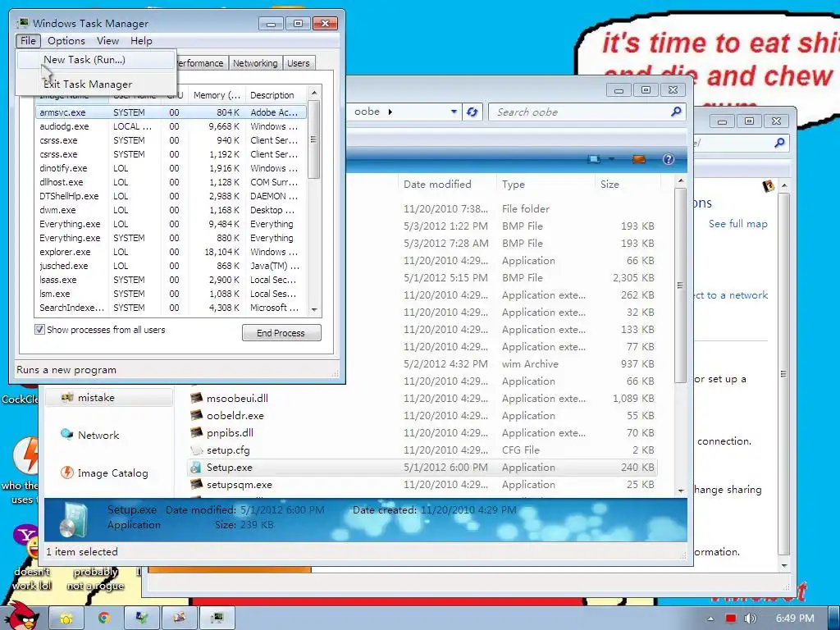The height and width of the screenshot is (630, 840).
Task: Select the jusched.exe process
Action: pyautogui.click(x=171, y=266)
